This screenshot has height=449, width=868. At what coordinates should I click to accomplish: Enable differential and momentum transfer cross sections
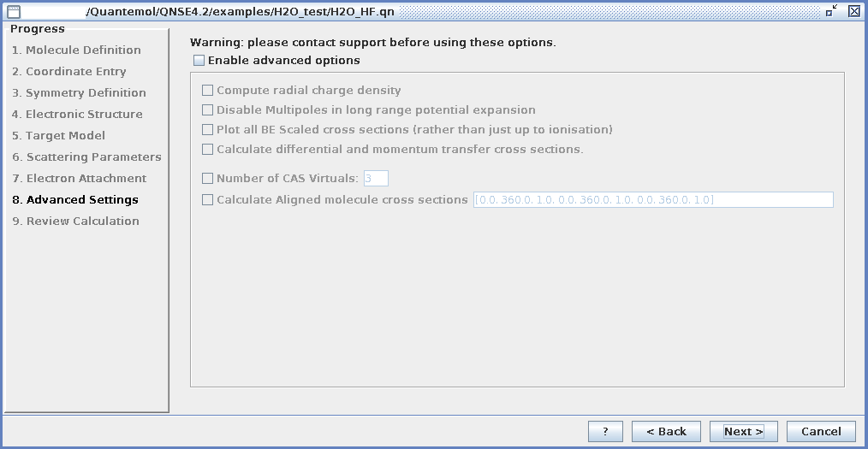pos(208,150)
